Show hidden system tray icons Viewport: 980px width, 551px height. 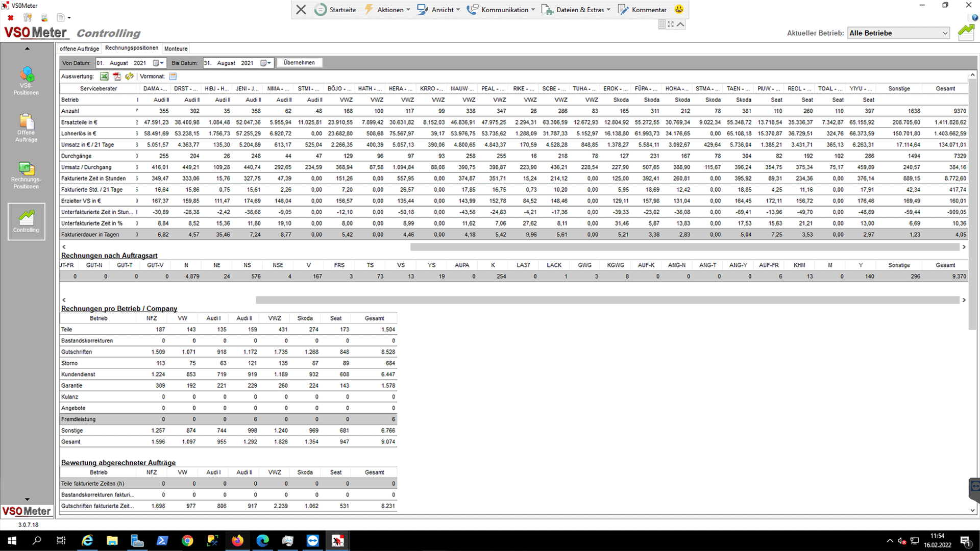890,541
